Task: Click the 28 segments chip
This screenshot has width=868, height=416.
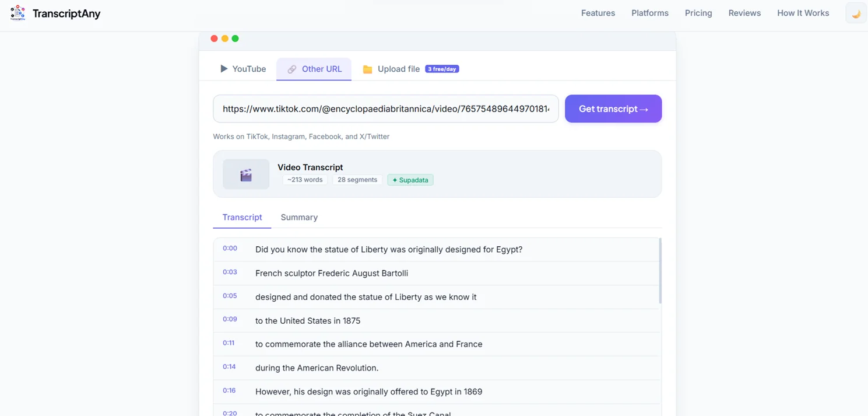Action: pos(357,180)
